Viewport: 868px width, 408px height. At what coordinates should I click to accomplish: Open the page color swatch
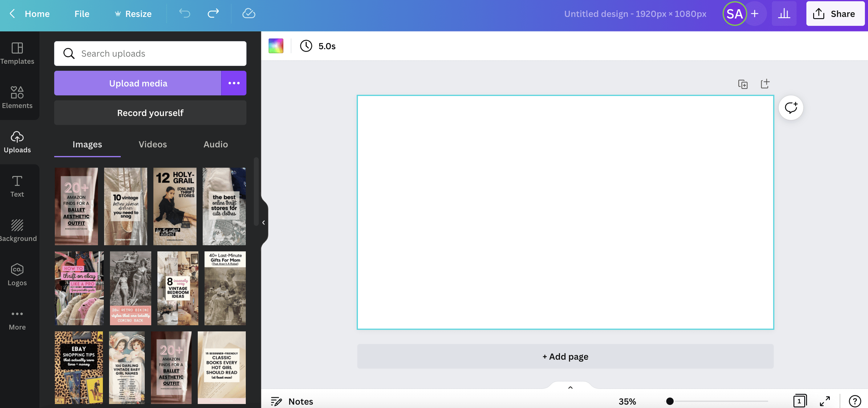(276, 46)
